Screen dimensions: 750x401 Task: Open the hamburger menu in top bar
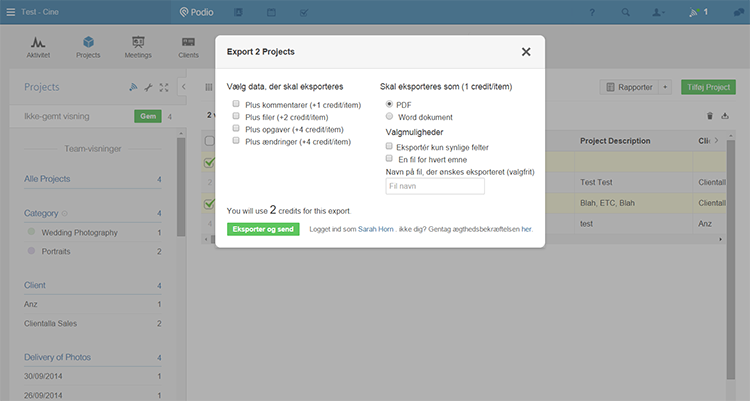click(x=10, y=12)
